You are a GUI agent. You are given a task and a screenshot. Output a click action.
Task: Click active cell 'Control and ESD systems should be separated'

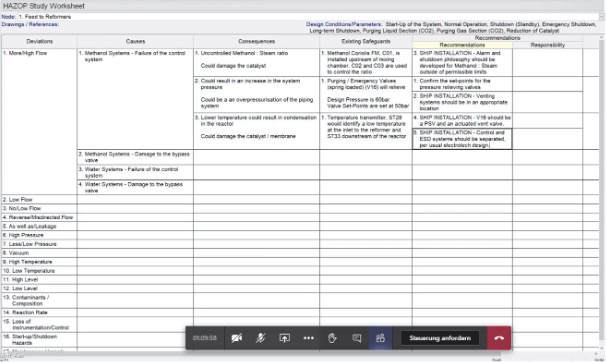462,139
